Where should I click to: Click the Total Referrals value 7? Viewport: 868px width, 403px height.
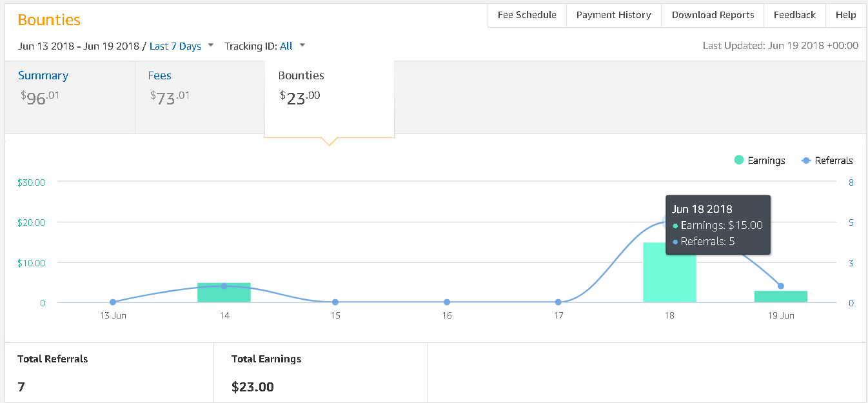pyautogui.click(x=21, y=388)
